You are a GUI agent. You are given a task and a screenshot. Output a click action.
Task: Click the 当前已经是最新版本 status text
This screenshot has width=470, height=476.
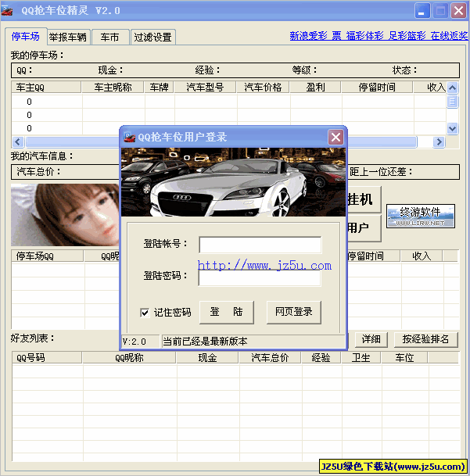tap(205, 342)
